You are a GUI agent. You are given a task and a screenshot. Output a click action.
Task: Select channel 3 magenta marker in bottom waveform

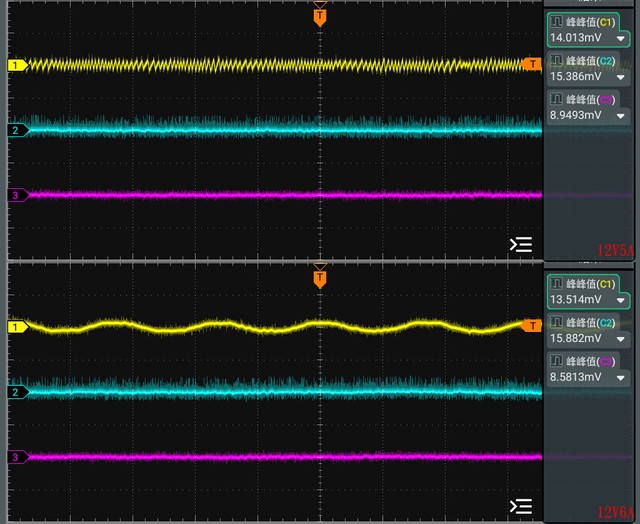18,457
